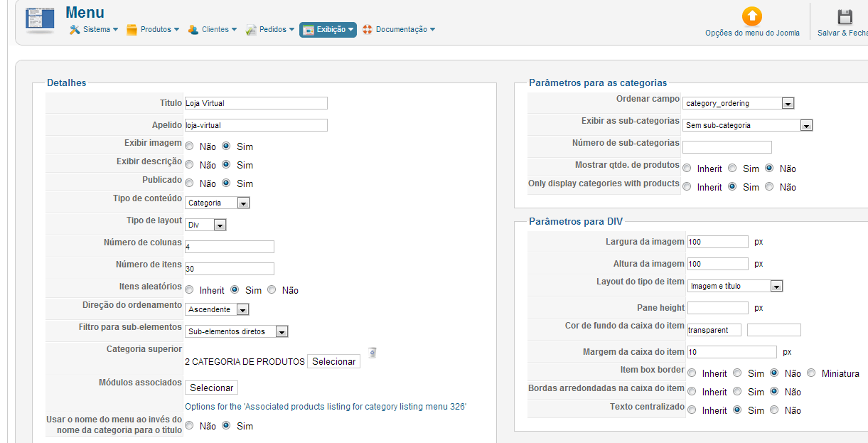The width and height of the screenshot is (868, 443).
Task: Click Selecionar for Módulos associados
Action: coord(212,388)
